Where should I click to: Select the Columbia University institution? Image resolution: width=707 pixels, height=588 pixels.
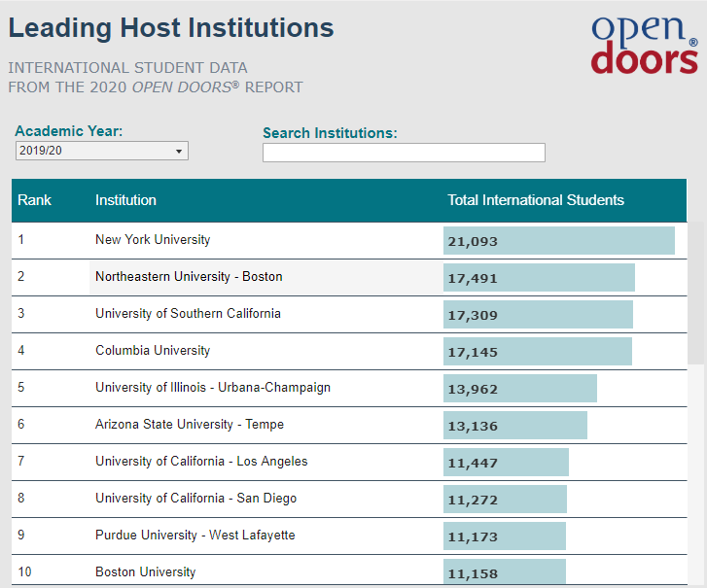point(153,351)
